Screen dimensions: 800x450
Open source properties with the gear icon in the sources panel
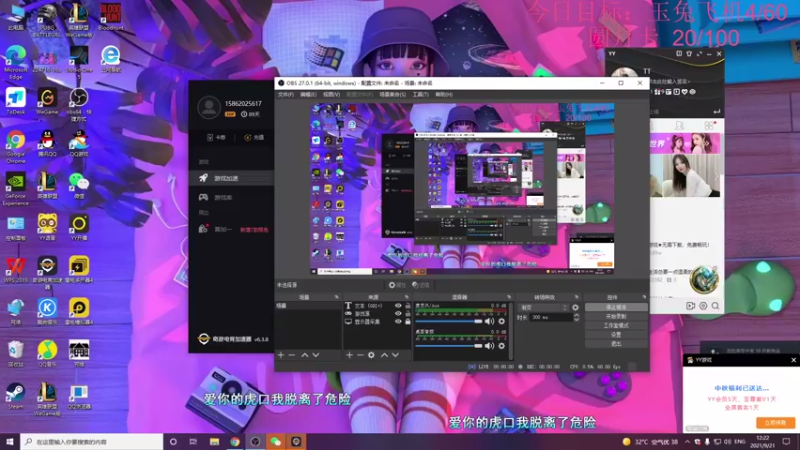point(371,355)
